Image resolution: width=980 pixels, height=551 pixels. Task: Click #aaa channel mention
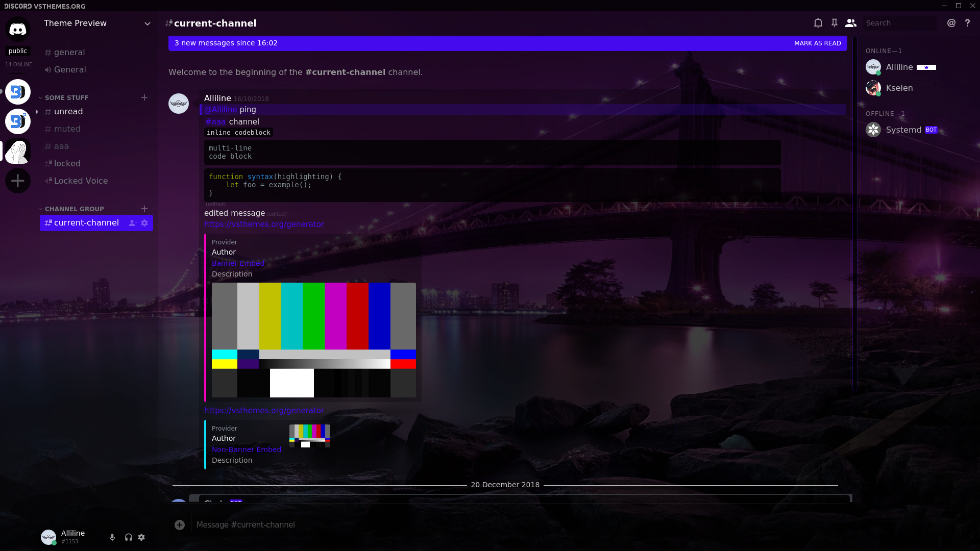coord(215,122)
